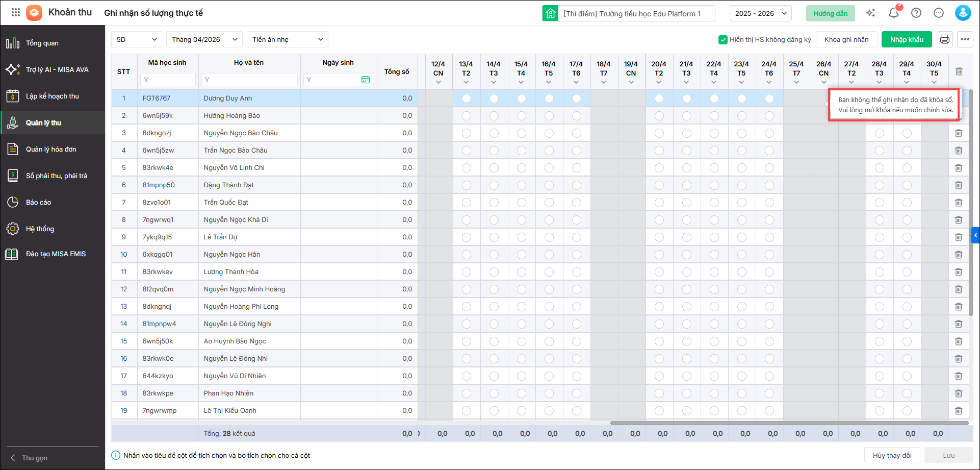This screenshot has height=470, width=980.
Task: Click the horizontal scrollbar under the table
Action: (x=789, y=423)
